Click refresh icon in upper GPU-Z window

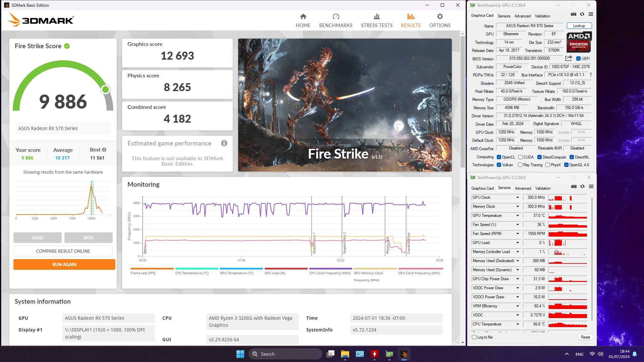click(582, 14)
